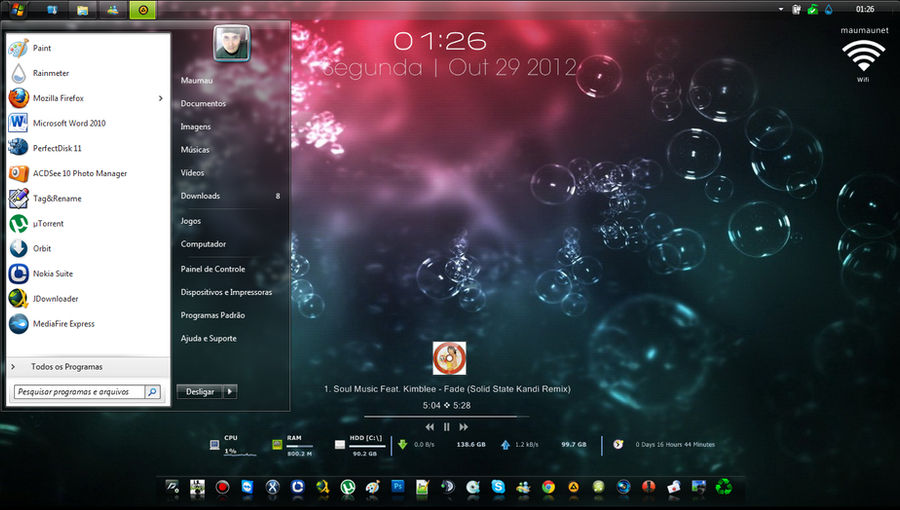Screen dimensions: 900x510
Task: Click the uptime clock icon
Action: pyautogui.click(x=618, y=444)
